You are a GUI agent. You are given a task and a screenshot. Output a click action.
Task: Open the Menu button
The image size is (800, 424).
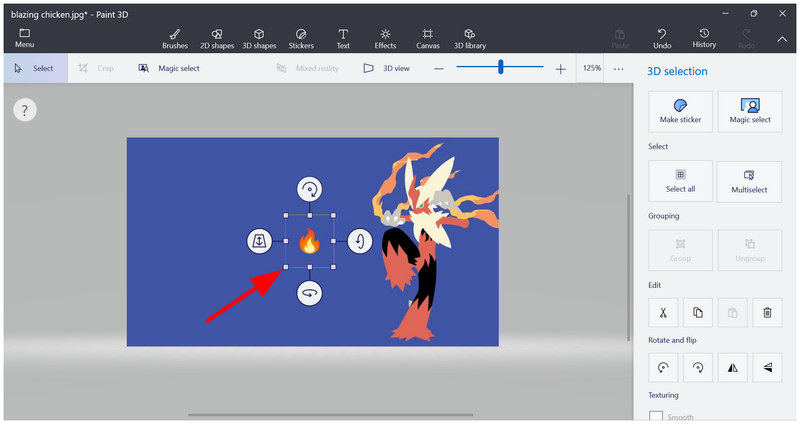click(x=24, y=38)
